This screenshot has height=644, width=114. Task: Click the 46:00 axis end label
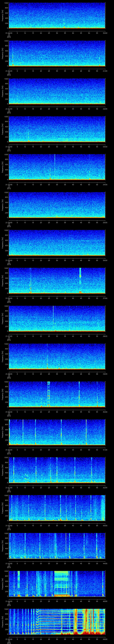click(x=105, y=639)
